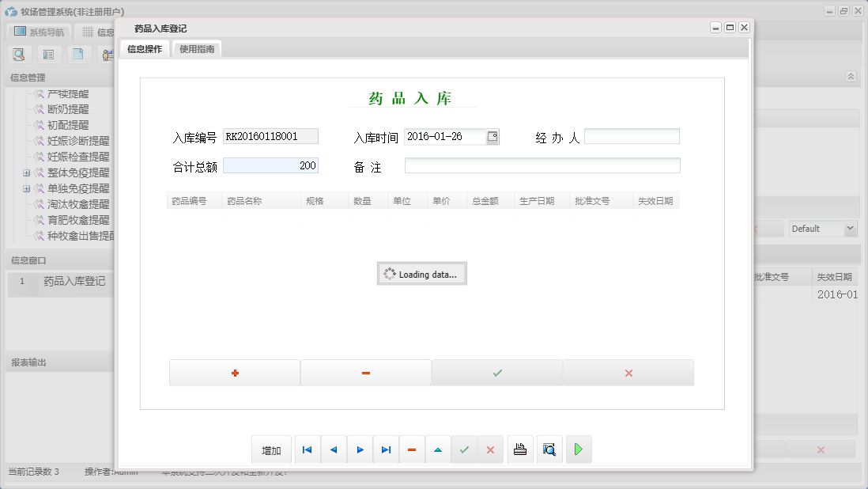Open printing via the printer icon
Viewport: 868px width, 489px height.
519,449
